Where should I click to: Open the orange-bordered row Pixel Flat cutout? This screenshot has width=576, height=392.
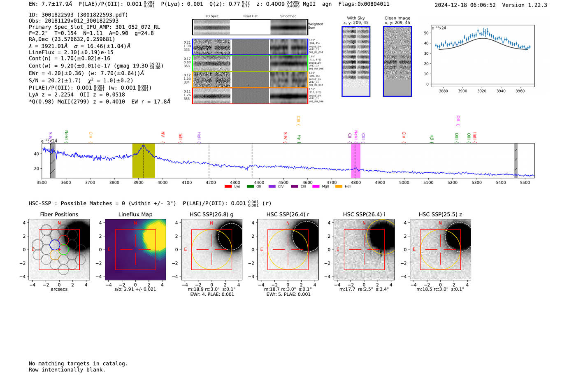(x=250, y=79)
